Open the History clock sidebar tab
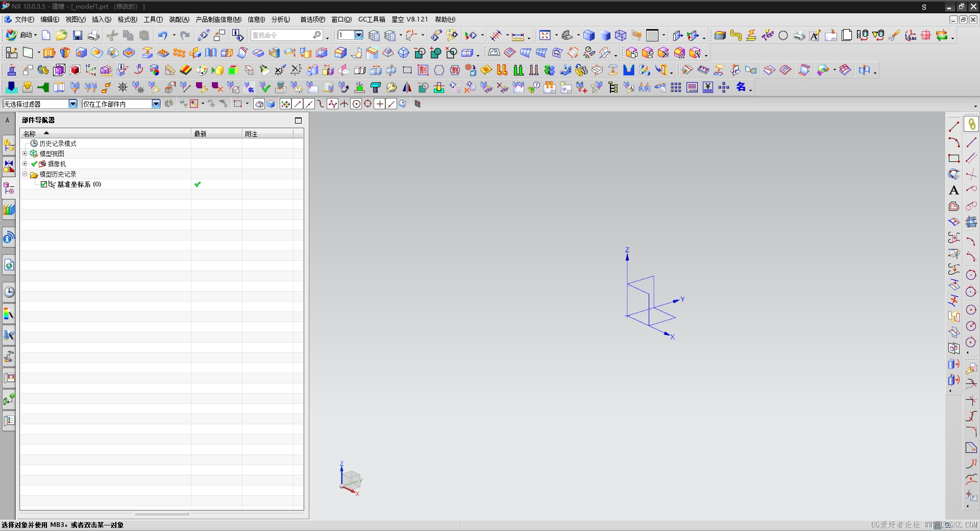The width and height of the screenshot is (980, 531). tap(9, 292)
